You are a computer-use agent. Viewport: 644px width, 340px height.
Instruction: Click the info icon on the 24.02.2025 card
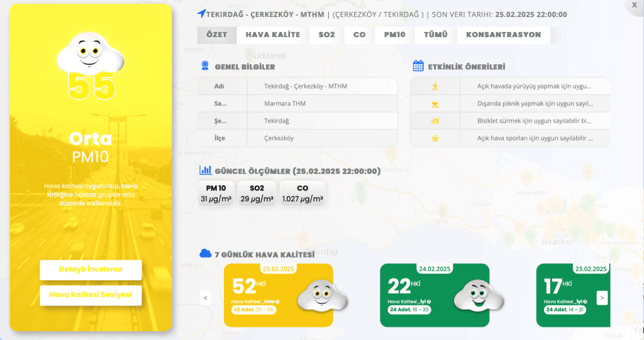pos(429,302)
